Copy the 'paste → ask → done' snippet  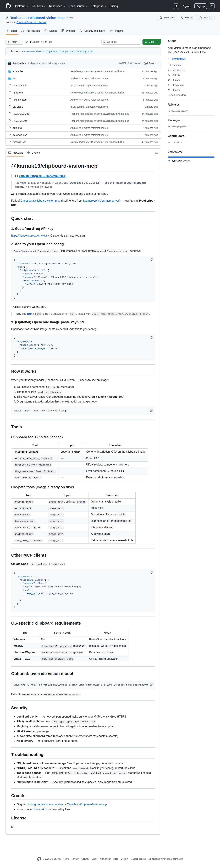click(151, 410)
